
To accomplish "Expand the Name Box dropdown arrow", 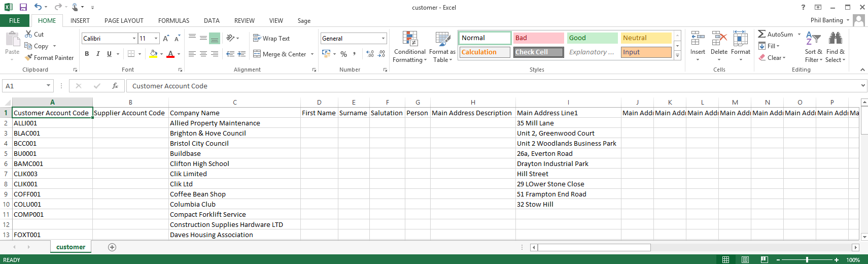I will point(49,86).
